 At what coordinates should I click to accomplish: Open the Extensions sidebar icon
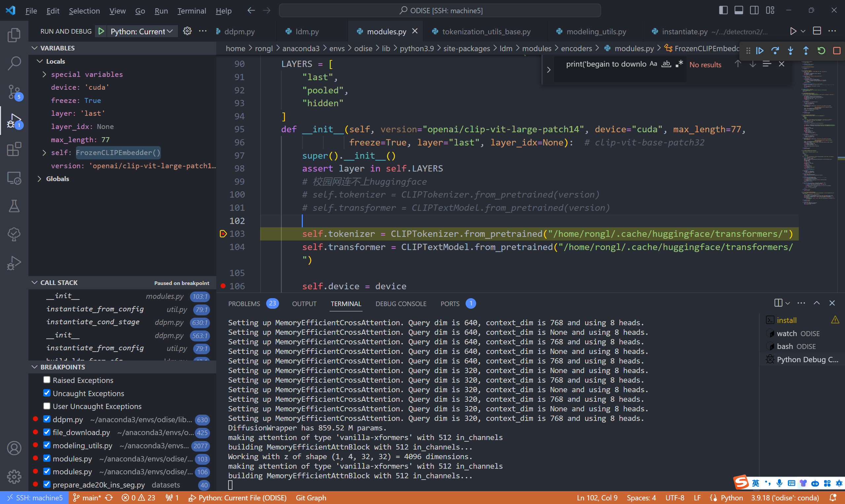click(14, 149)
